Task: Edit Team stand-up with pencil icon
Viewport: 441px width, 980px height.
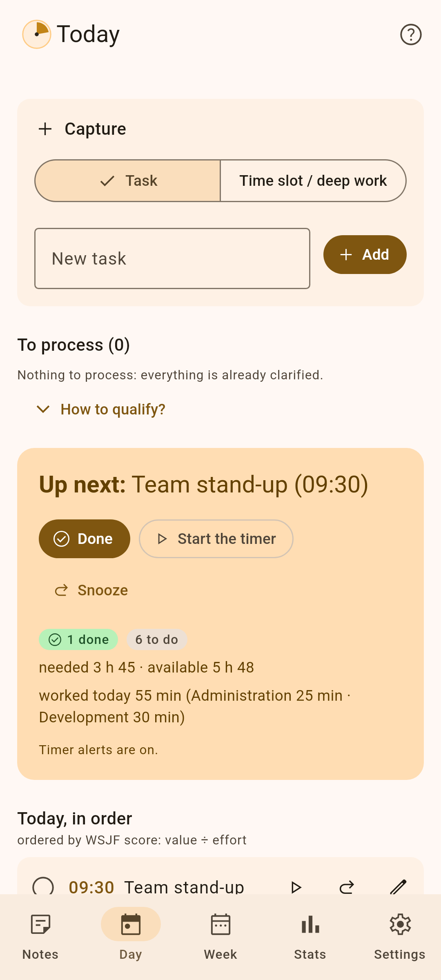Action: click(x=398, y=887)
